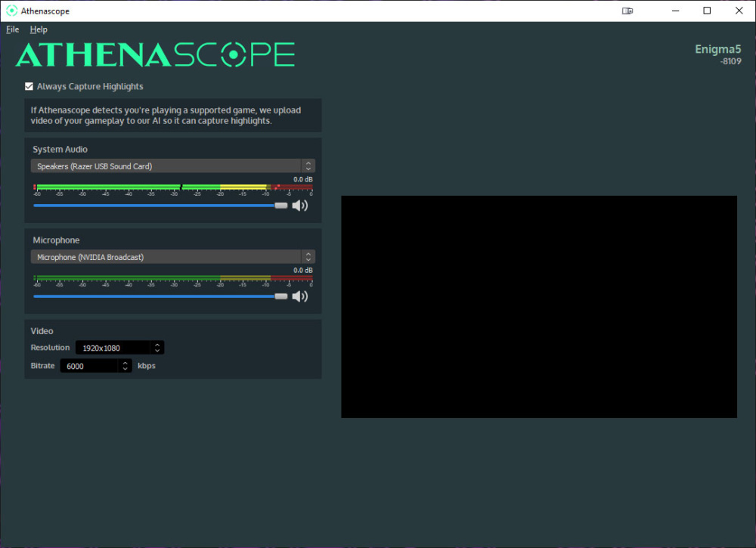Click the Athenascope title bar app icon
756x548 pixels.
[11, 11]
